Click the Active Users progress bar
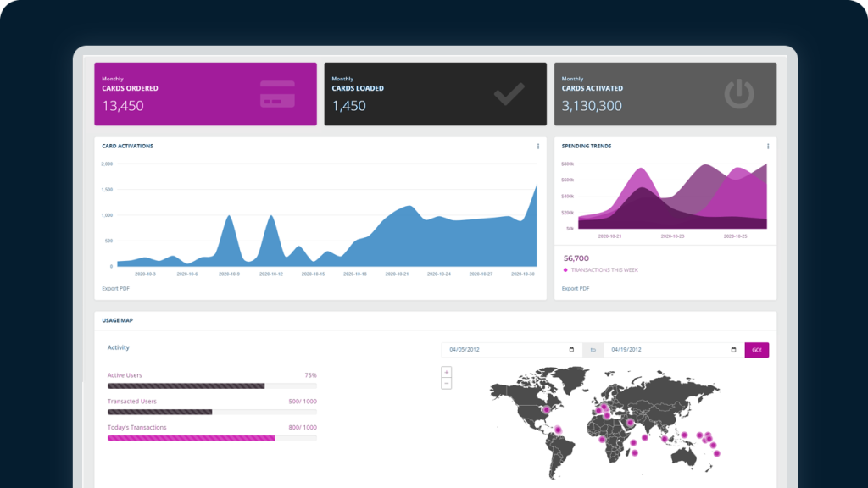 click(212, 385)
